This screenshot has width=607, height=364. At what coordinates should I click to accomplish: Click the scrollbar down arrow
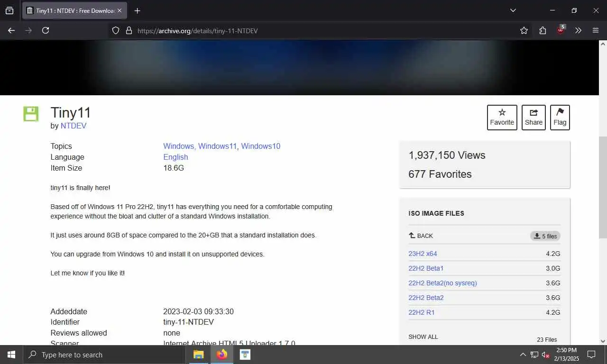603,341
